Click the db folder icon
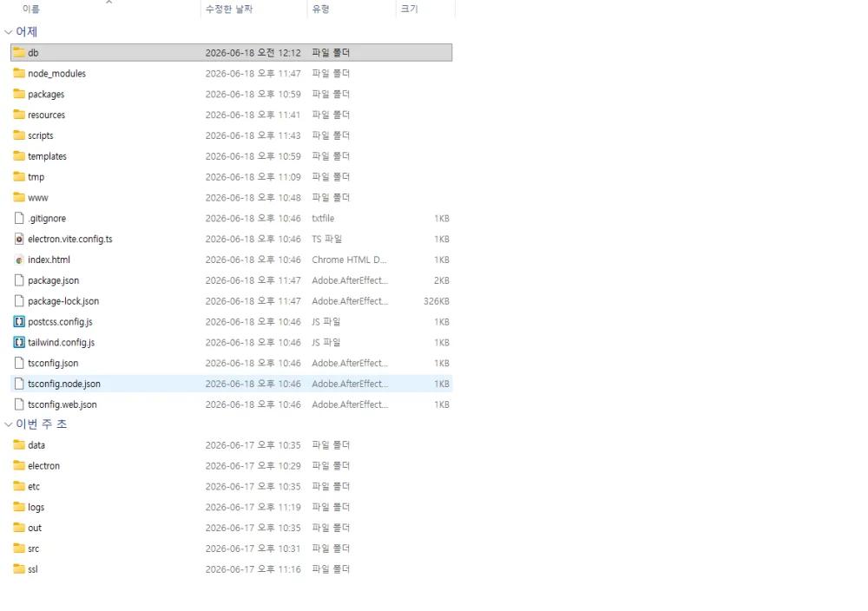Screen dimensions: 868x611 [19, 53]
